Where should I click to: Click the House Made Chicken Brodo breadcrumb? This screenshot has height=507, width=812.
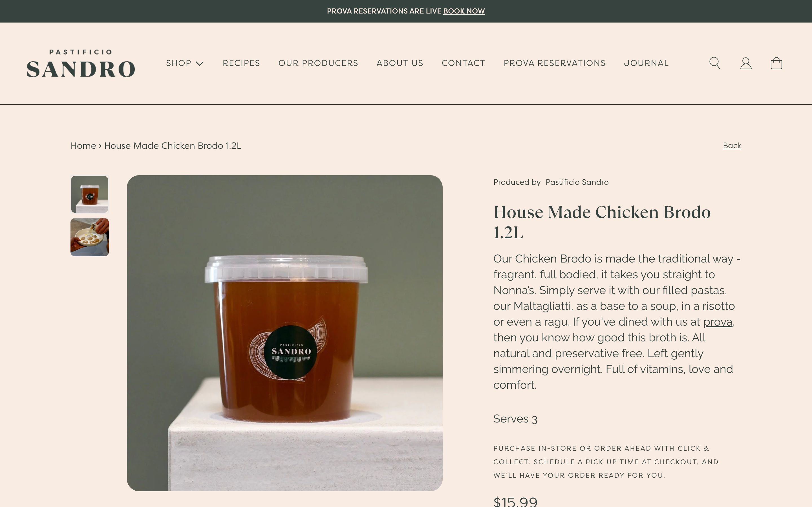click(x=173, y=146)
